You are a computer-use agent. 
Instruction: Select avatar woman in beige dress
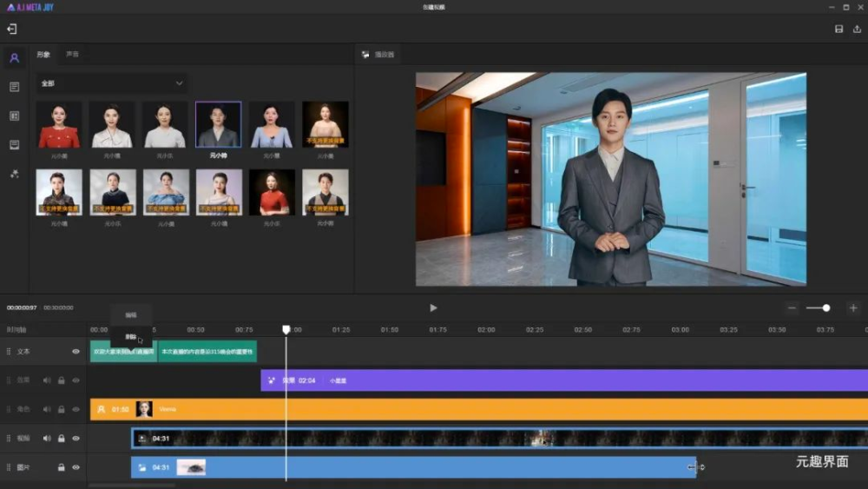pos(325,124)
